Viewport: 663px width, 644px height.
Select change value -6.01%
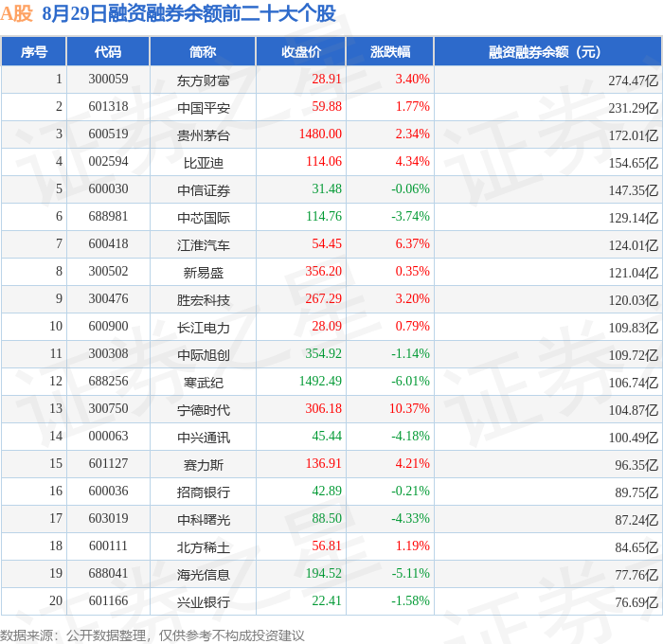[410, 381]
